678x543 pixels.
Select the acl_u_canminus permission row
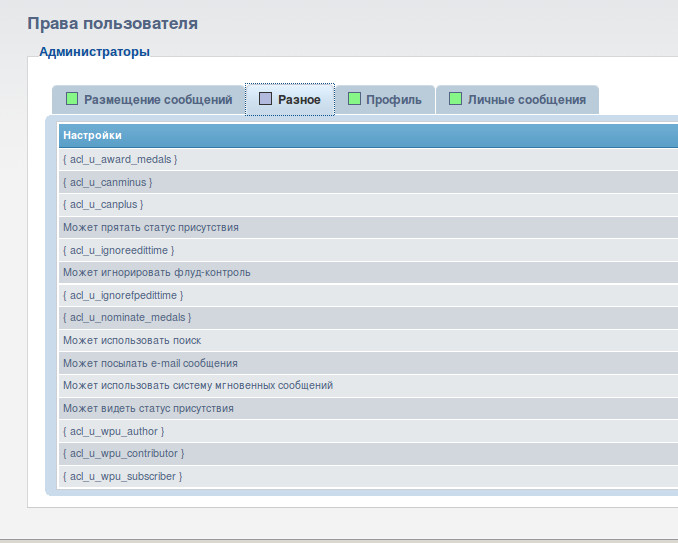point(108,182)
